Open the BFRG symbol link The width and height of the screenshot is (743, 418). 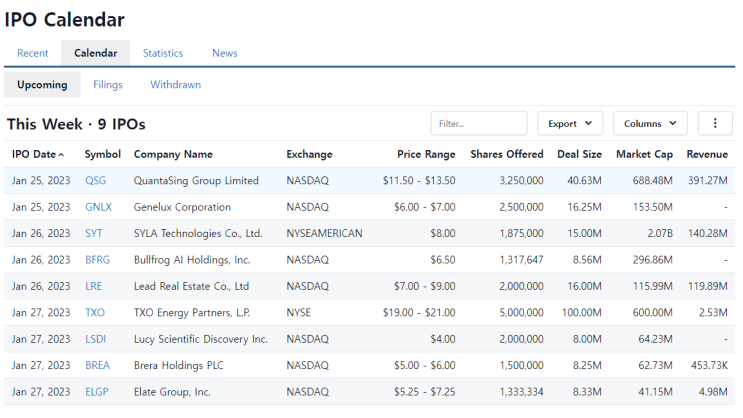[97, 260]
